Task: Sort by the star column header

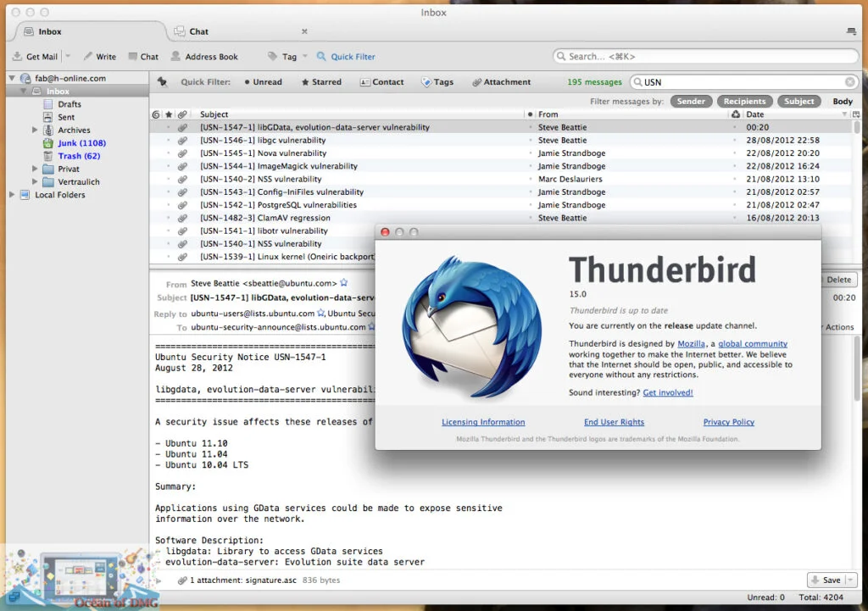Action: [169, 114]
